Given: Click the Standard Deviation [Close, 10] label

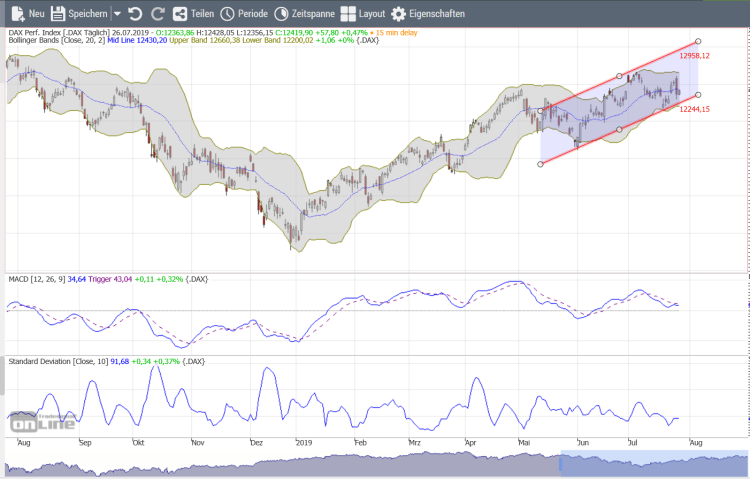Looking at the screenshot, I should click(x=58, y=361).
